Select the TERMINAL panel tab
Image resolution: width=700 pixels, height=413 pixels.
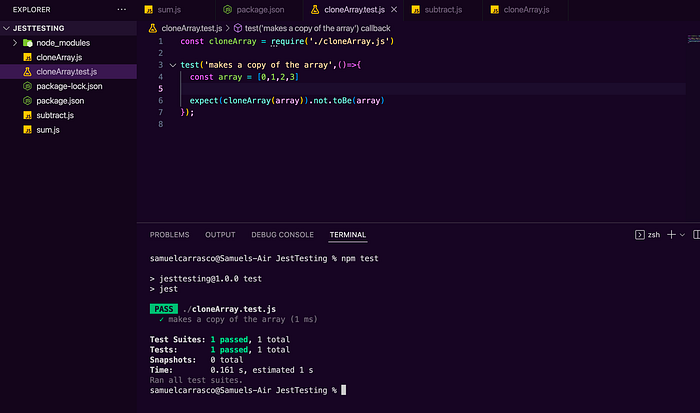point(348,235)
